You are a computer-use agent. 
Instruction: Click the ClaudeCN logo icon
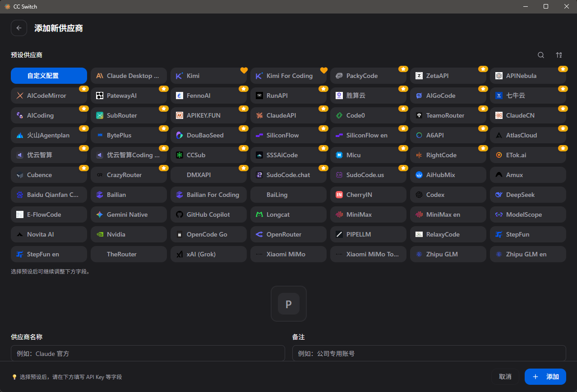pyautogui.click(x=499, y=115)
